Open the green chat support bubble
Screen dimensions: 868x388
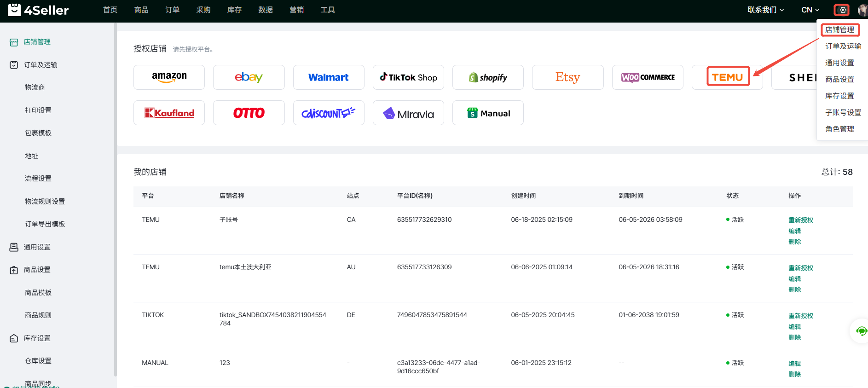coord(861,331)
